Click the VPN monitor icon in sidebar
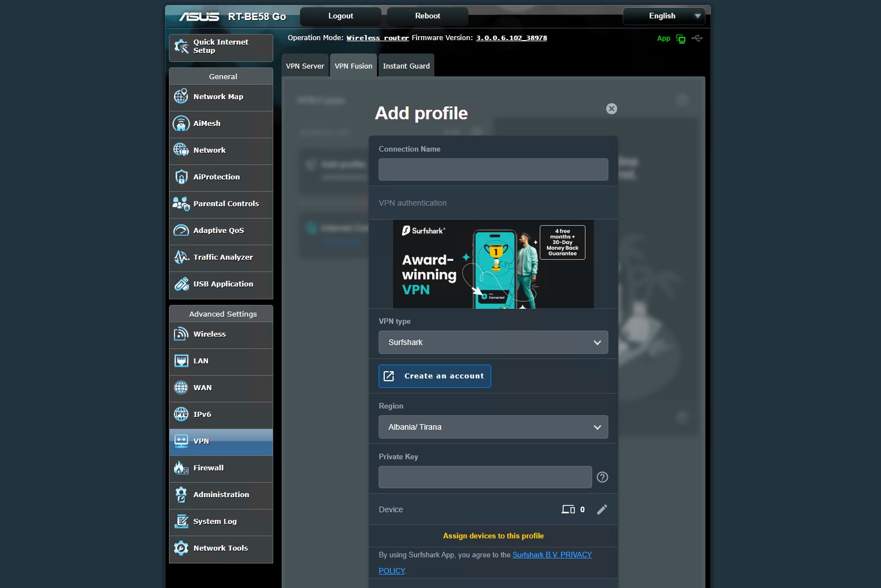This screenshot has height=588, width=881. (x=181, y=441)
